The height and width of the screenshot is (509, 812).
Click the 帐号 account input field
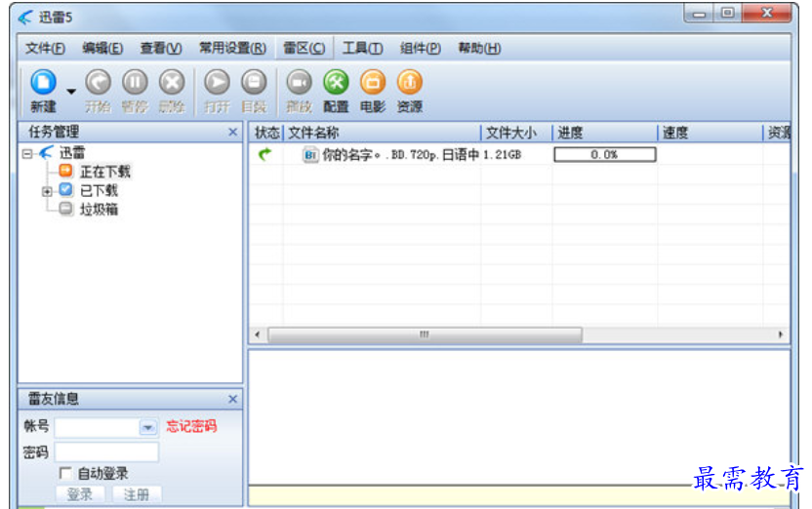(97, 427)
